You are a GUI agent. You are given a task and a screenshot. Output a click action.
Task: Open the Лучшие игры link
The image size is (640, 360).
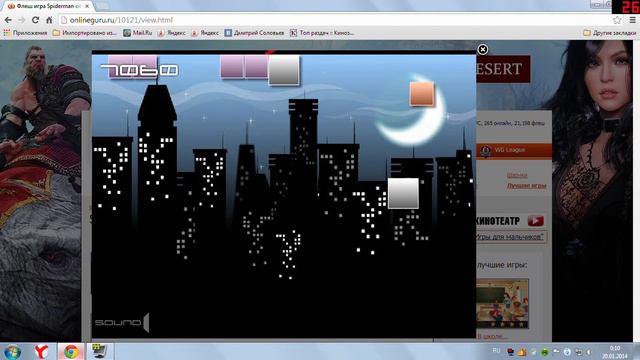click(526, 185)
